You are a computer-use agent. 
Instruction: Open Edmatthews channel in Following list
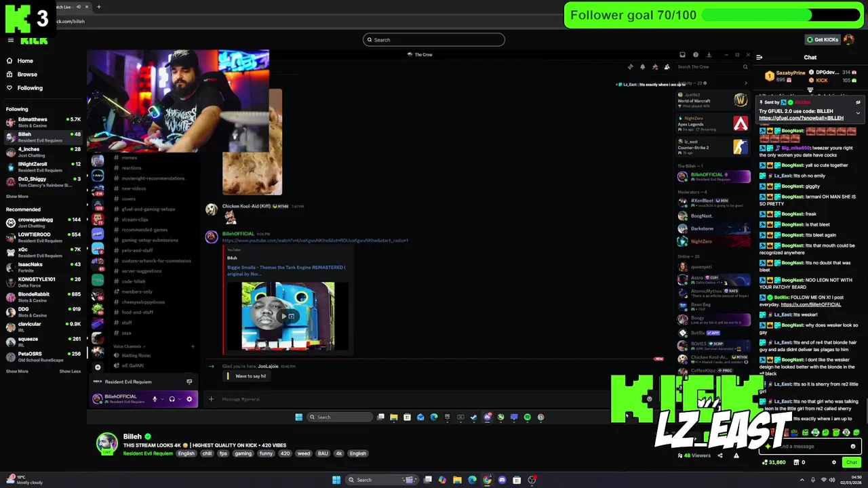[x=42, y=122]
